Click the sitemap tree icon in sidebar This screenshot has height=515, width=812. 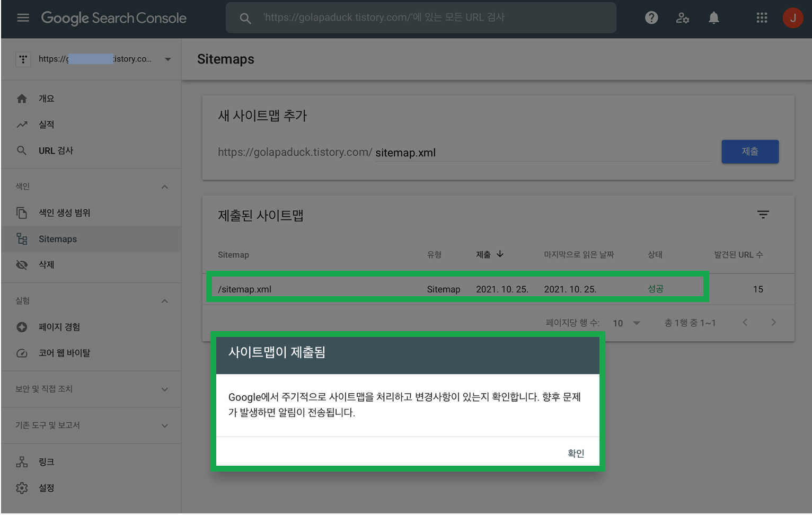coord(22,239)
